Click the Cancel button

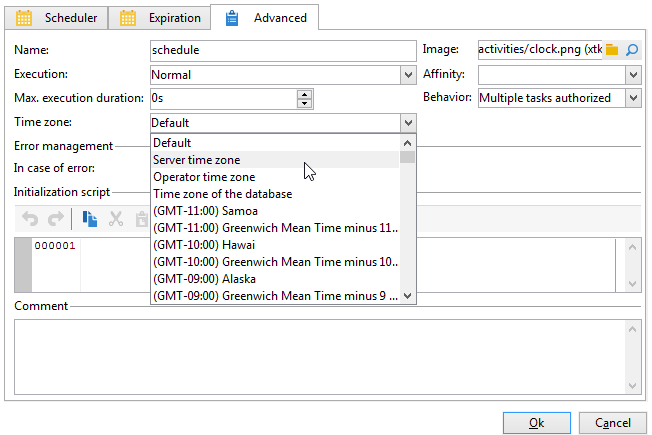coord(612,423)
